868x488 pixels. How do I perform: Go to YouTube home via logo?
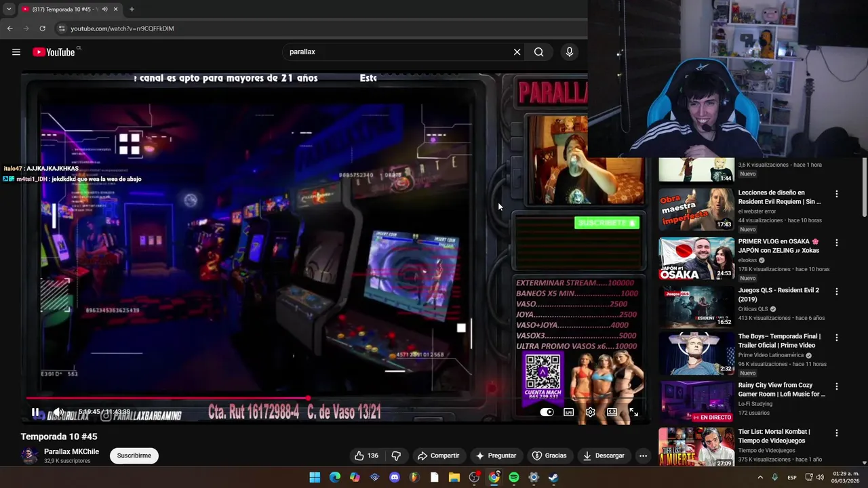click(54, 52)
